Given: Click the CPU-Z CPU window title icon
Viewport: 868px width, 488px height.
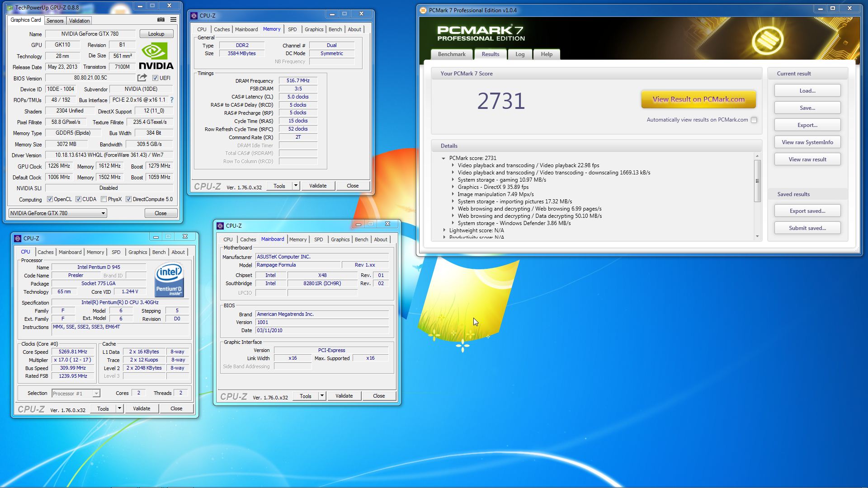Looking at the screenshot, I should coord(18,238).
